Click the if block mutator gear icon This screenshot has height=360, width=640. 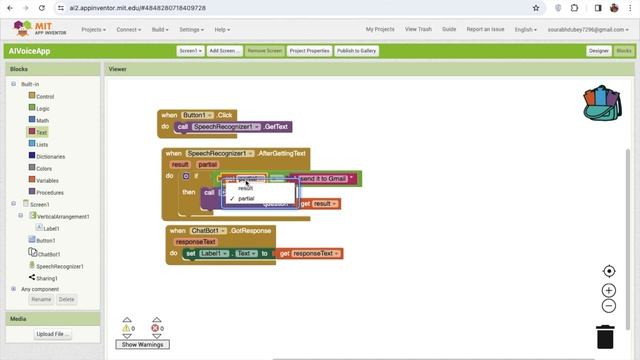[x=186, y=176]
